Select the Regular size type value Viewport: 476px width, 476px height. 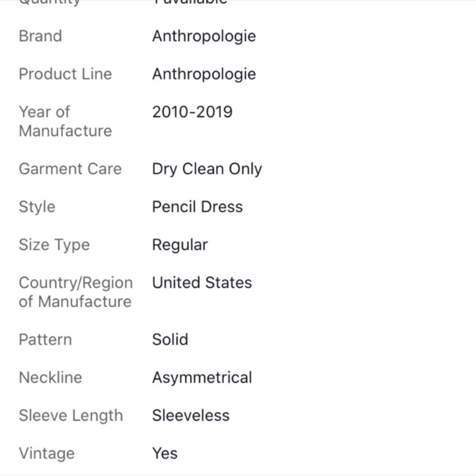click(x=180, y=245)
